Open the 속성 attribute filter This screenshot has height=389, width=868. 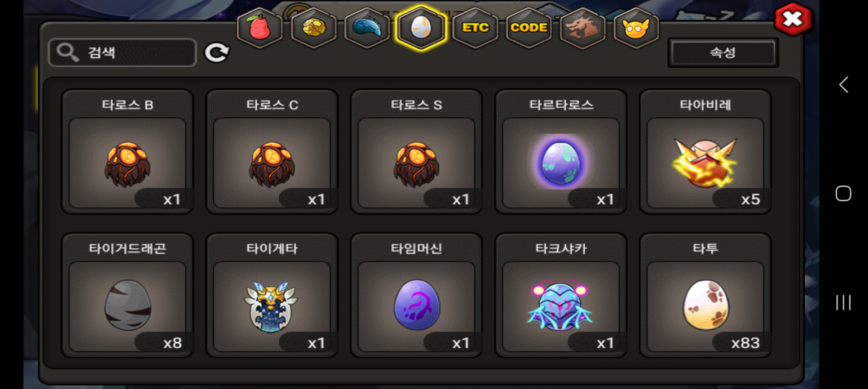tap(723, 53)
